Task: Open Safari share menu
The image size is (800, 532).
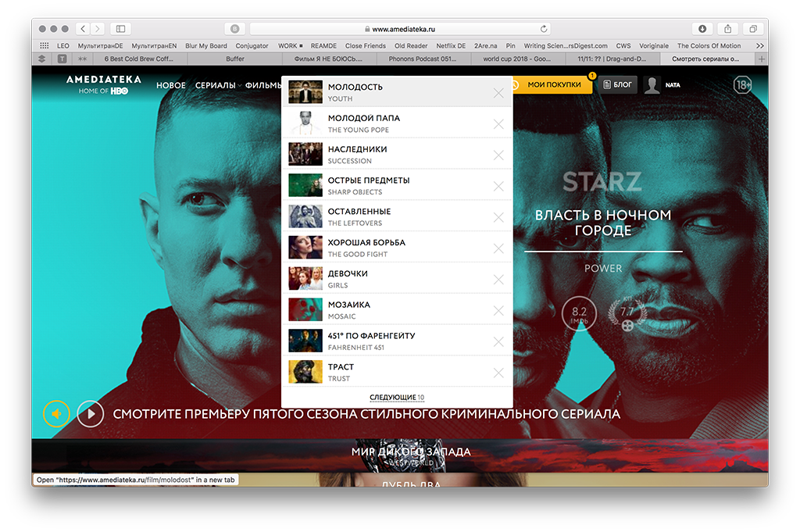Action: click(728, 29)
